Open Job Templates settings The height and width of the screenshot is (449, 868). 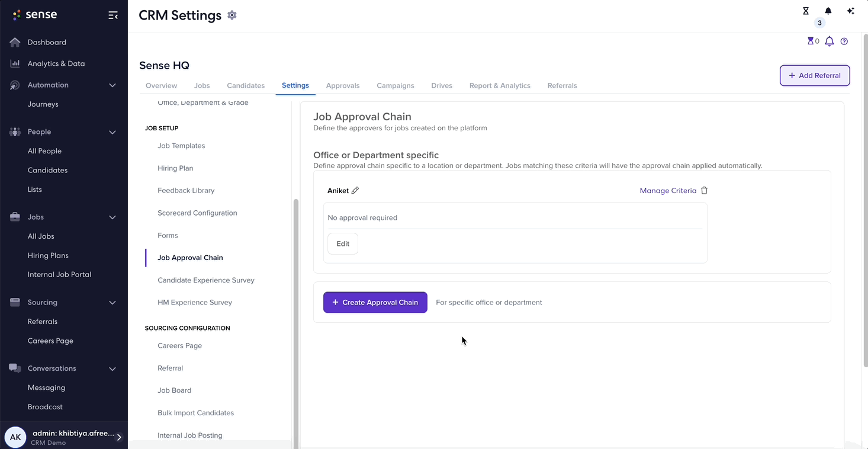coord(181,146)
